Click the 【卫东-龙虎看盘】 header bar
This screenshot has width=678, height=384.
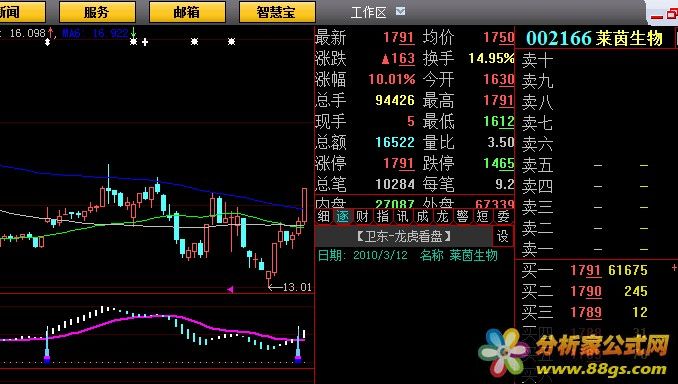[x=404, y=237]
